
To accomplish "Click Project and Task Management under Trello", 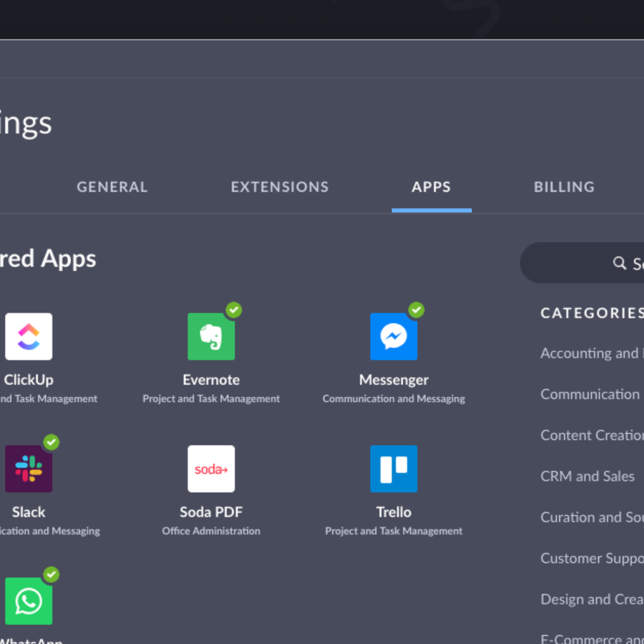I will point(394,531).
